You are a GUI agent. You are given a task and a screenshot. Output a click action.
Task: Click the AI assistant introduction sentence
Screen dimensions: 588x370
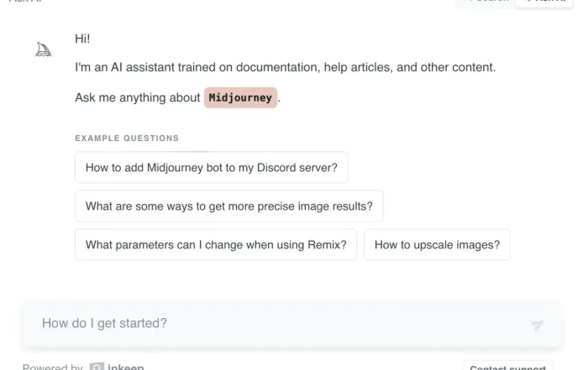(x=286, y=67)
